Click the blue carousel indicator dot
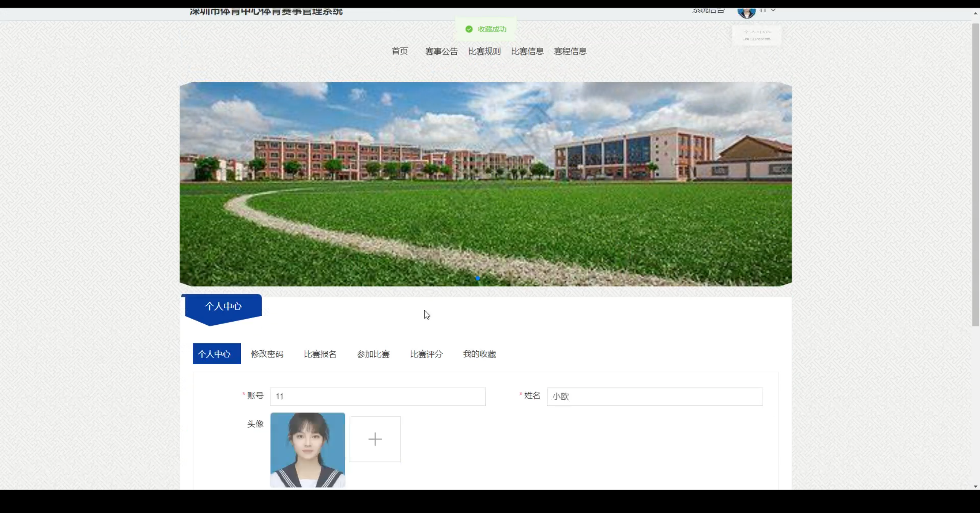 (477, 278)
